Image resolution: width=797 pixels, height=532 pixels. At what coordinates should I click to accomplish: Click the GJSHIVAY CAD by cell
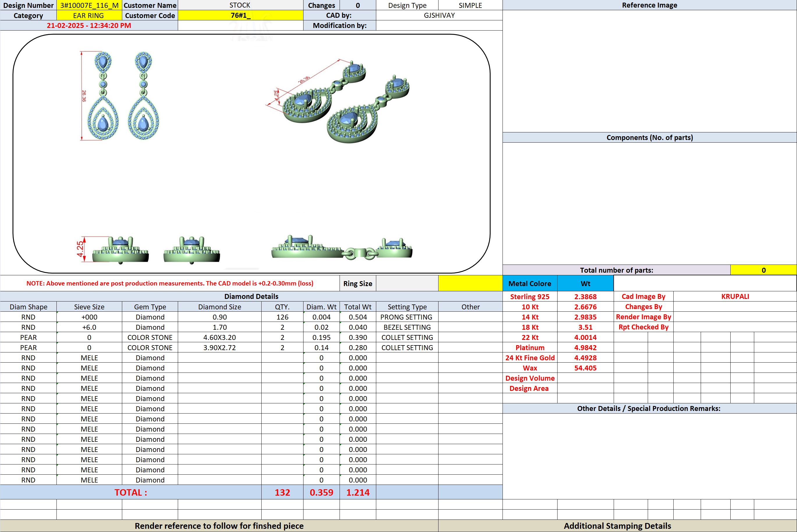439,15
